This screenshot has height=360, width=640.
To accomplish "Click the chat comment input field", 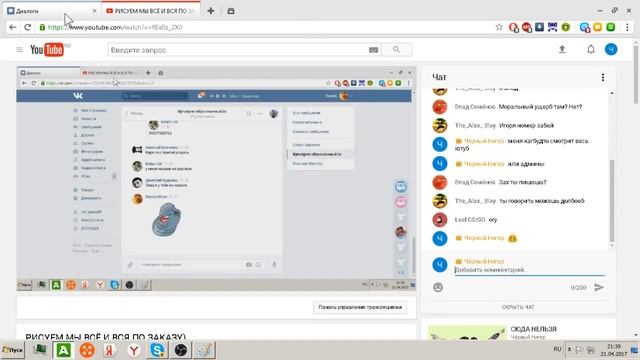I will click(530, 270).
